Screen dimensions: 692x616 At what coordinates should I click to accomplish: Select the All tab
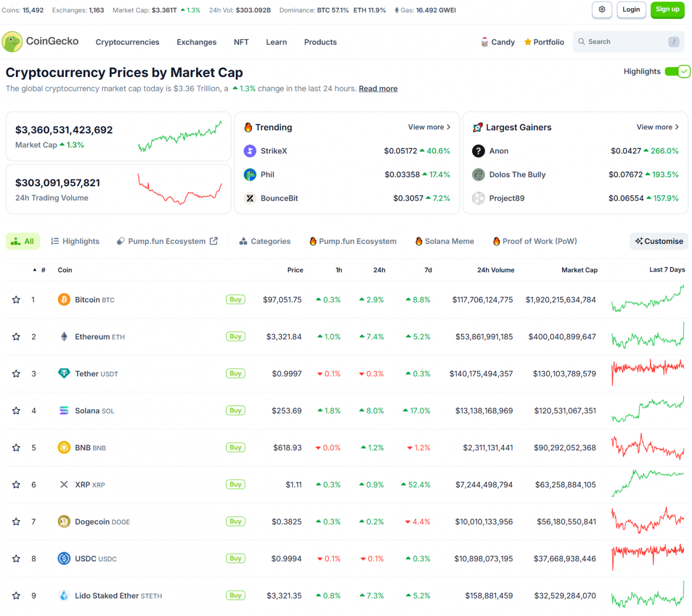pyautogui.click(x=23, y=241)
